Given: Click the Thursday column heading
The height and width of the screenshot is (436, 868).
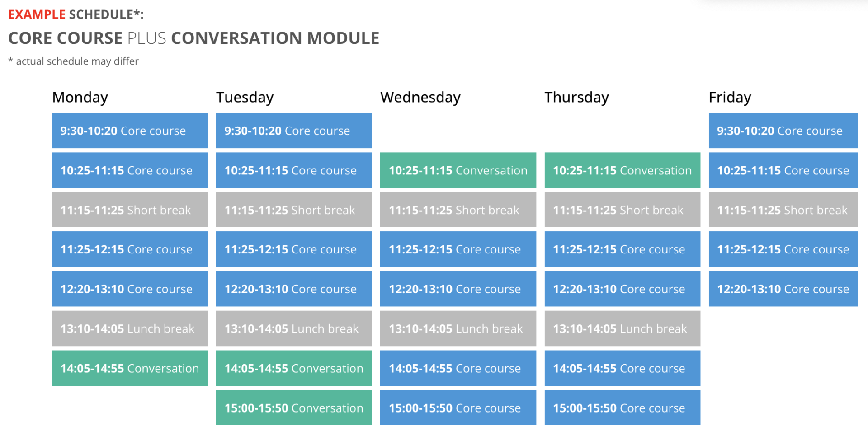Looking at the screenshot, I should tap(576, 98).
